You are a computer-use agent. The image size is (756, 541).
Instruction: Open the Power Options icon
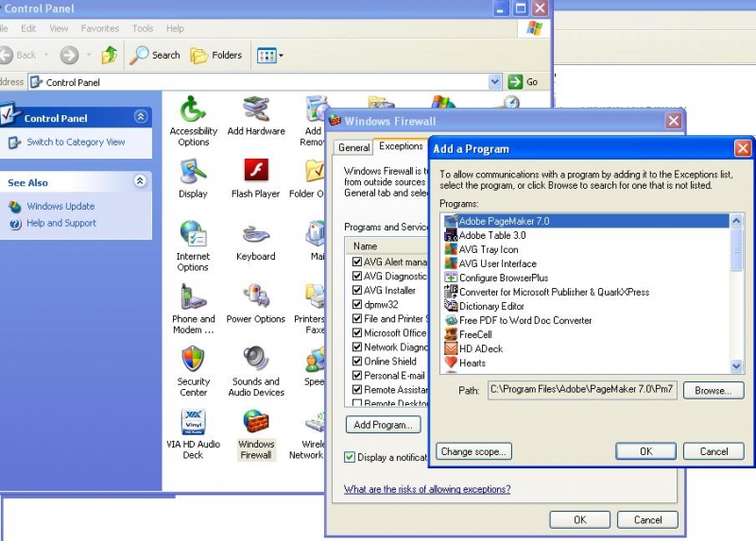coord(255,297)
